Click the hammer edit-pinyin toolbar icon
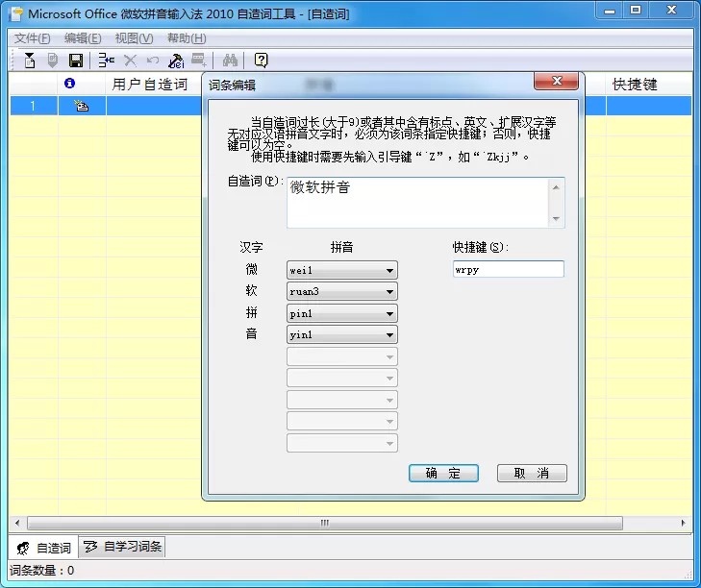This screenshot has width=701, height=588. (176, 61)
